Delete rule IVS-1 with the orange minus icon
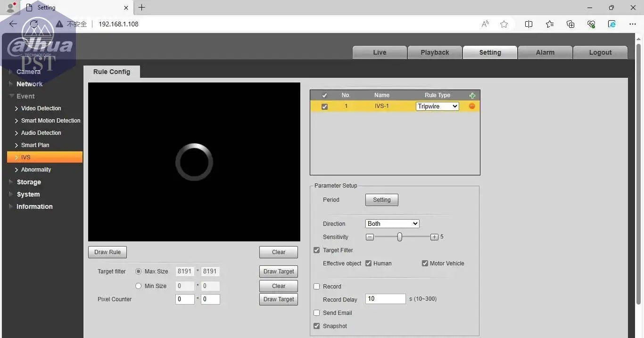 (x=472, y=107)
